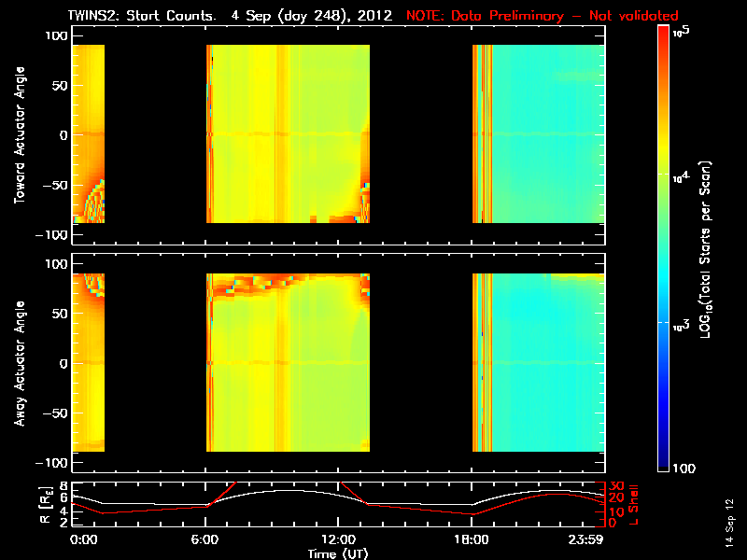Click the 12:00 time axis label

point(338,539)
